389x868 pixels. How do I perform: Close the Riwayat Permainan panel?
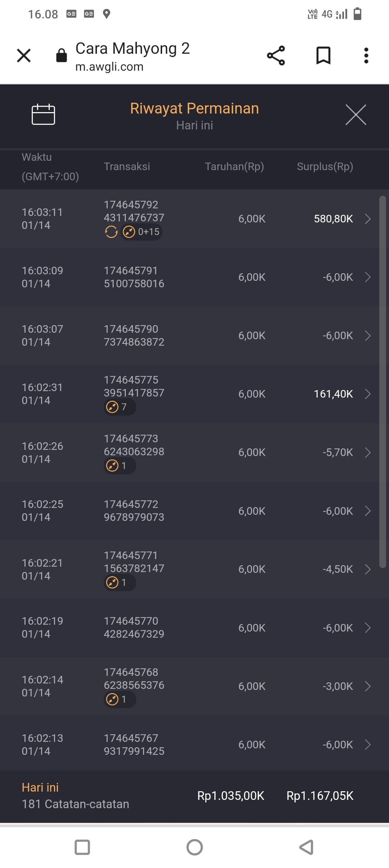point(356,115)
